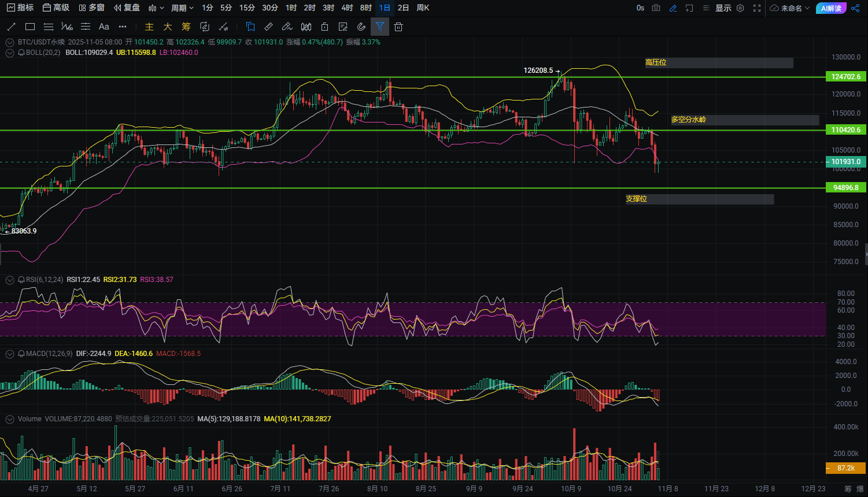The image size is (868, 497).
Task: Activate the ruler measure tool
Action: pyautogui.click(x=268, y=27)
